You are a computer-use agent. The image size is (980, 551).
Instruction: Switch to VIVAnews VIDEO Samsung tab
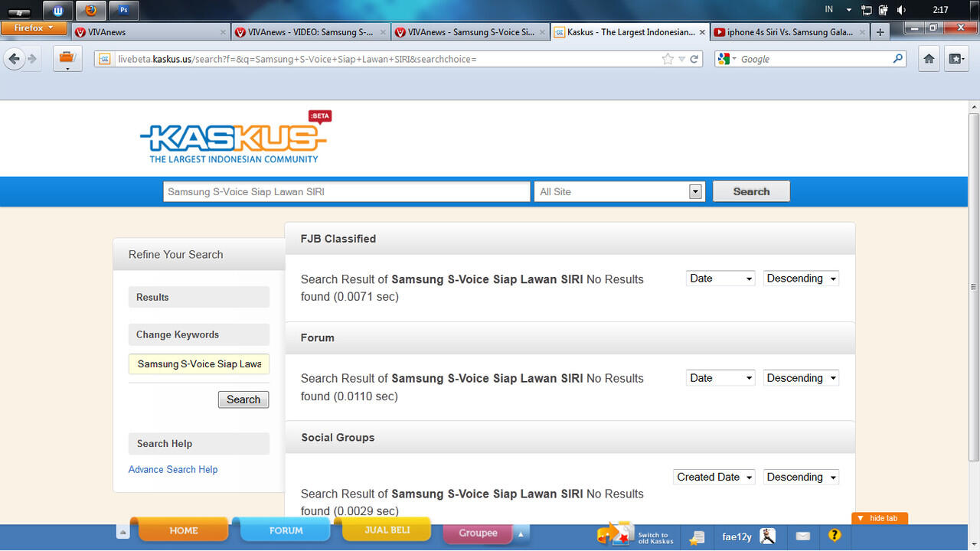click(x=311, y=32)
